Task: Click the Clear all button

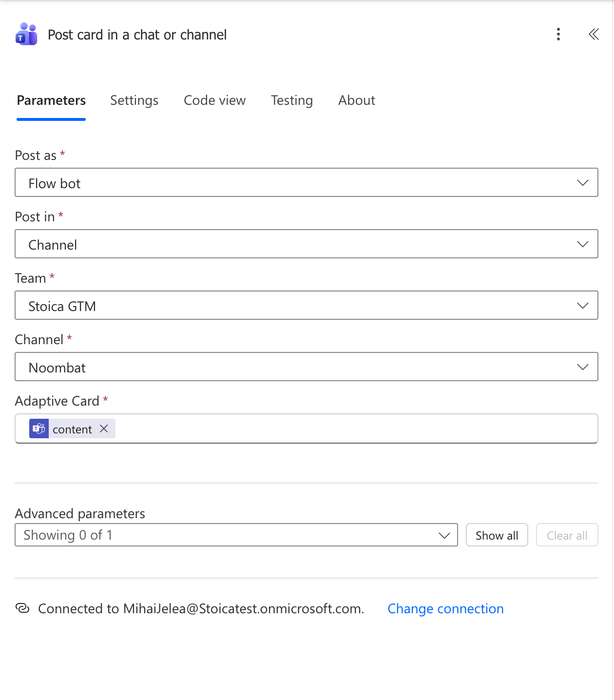Action: point(567,535)
